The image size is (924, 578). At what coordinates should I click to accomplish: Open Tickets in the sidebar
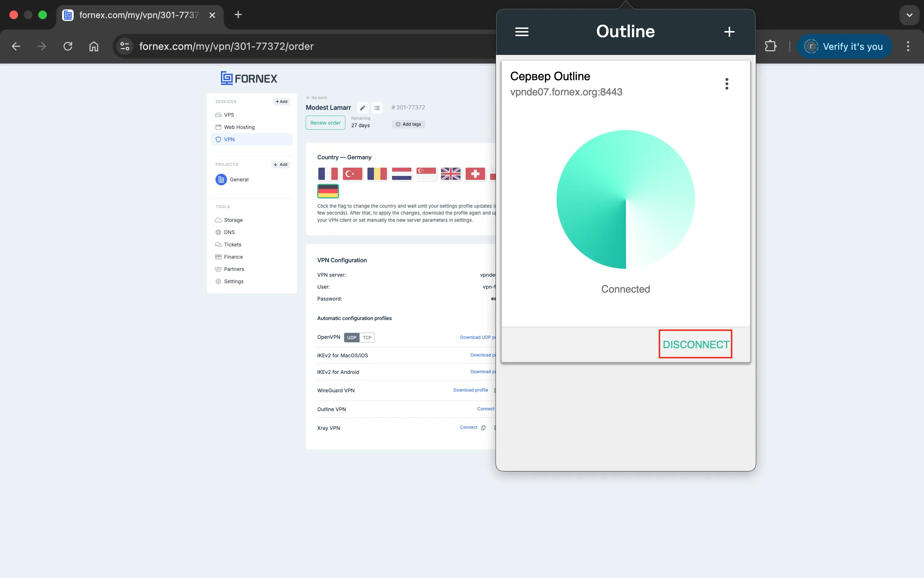pyautogui.click(x=228, y=244)
